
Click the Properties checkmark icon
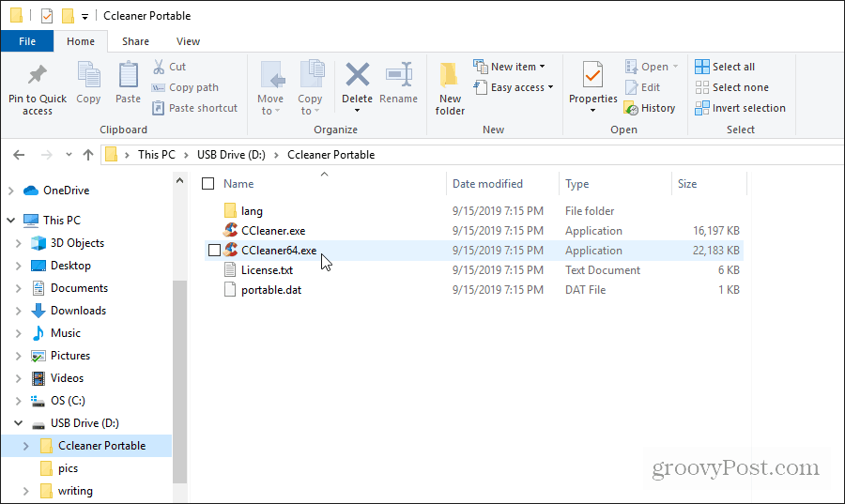tap(592, 75)
